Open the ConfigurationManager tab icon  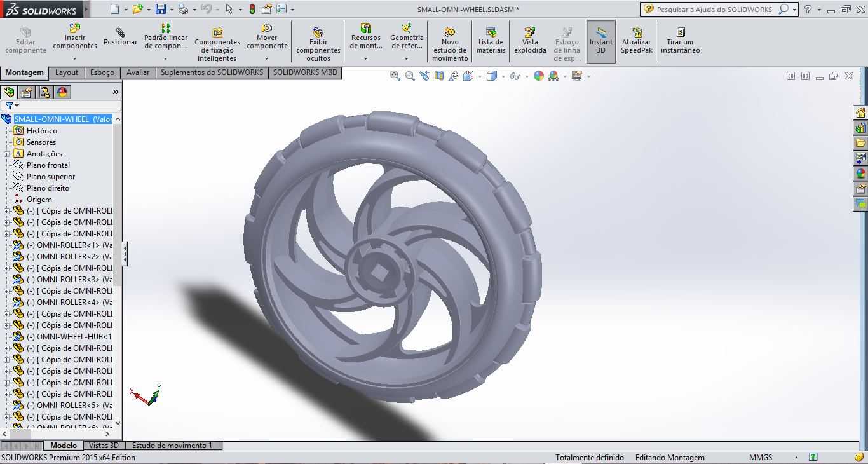[44, 92]
